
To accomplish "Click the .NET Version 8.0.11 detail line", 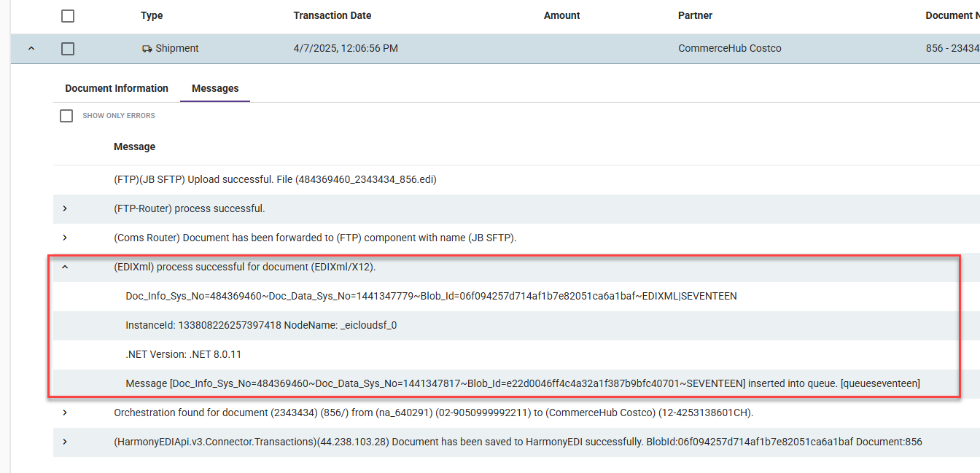I will [x=183, y=354].
